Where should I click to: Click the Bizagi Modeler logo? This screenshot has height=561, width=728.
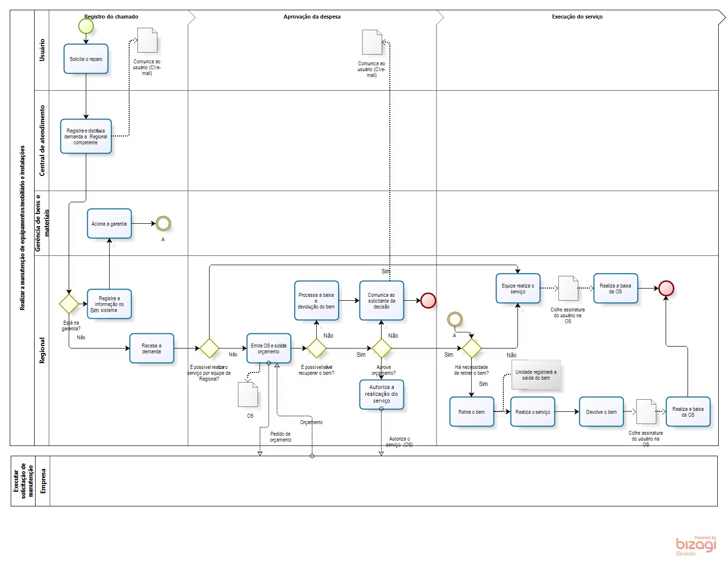point(696,546)
